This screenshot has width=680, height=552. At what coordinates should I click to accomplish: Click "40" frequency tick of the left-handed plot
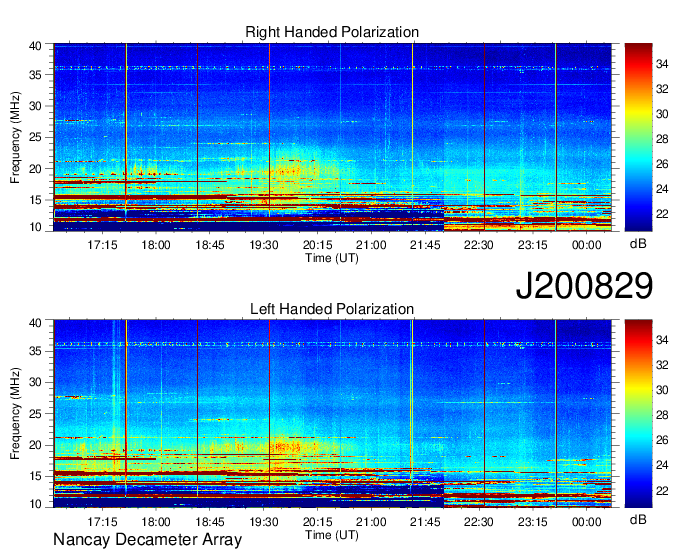pos(35,323)
